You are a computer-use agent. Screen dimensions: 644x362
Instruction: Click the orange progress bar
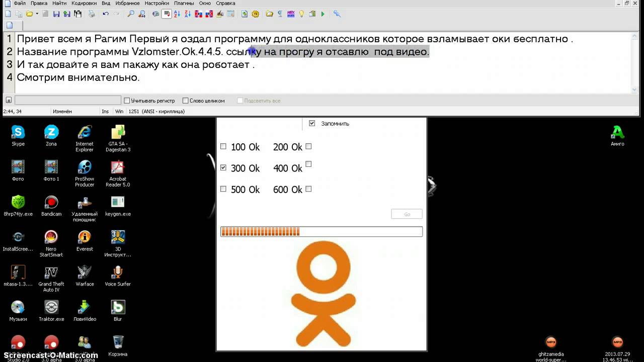point(321,231)
